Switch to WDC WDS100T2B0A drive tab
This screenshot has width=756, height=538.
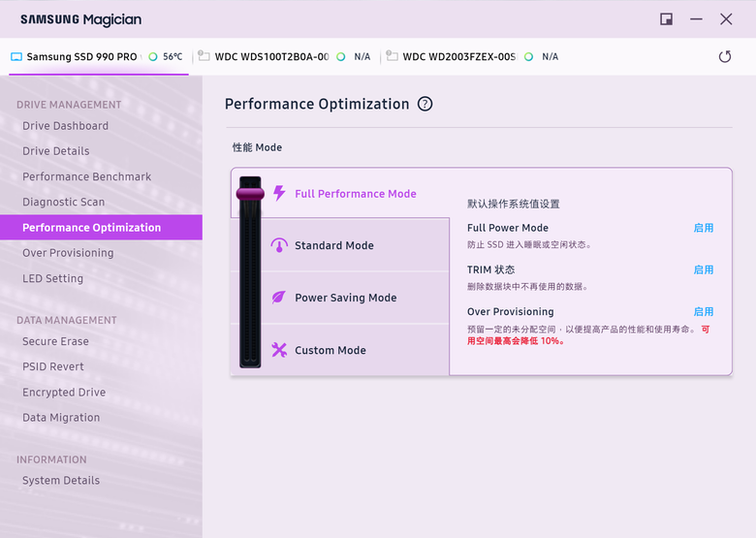[x=286, y=57]
